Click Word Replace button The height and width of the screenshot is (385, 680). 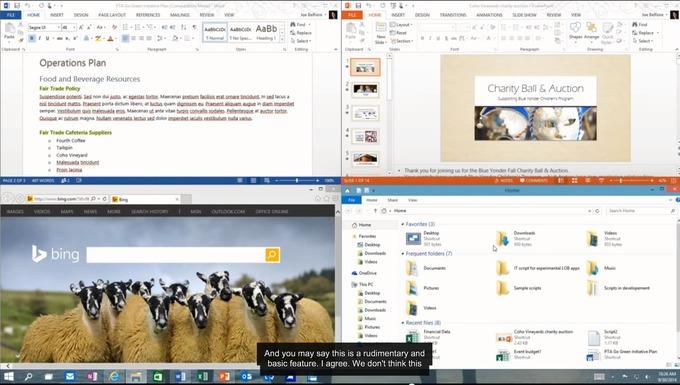point(301,33)
